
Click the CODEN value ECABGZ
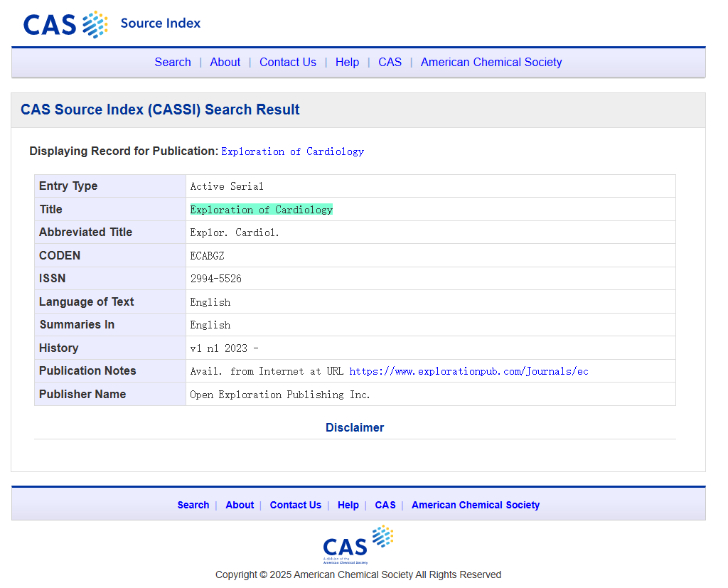click(x=207, y=256)
